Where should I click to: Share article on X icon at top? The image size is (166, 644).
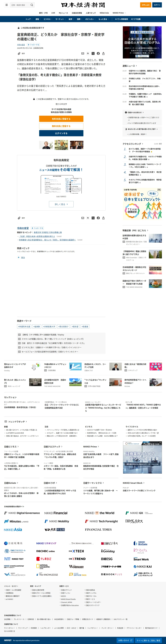tap(93, 53)
